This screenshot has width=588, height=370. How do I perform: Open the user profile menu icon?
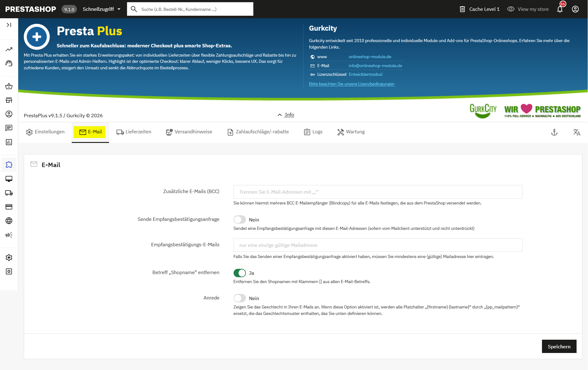(x=575, y=9)
